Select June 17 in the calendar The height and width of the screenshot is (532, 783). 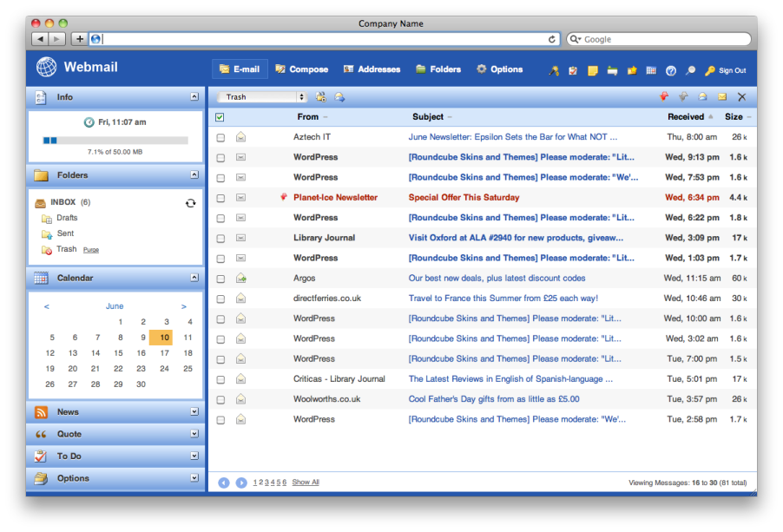pyautogui.click(x=164, y=353)
